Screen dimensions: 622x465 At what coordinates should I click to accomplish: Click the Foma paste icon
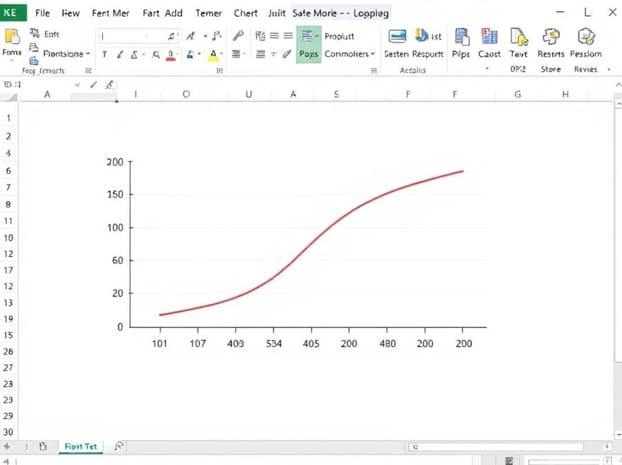pos(12,37)
